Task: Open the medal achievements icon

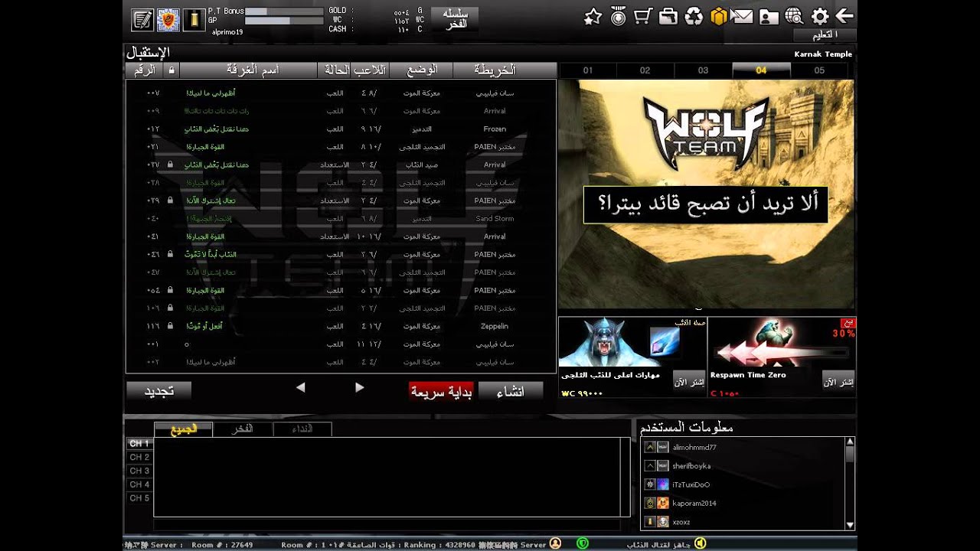Action: 619,17
